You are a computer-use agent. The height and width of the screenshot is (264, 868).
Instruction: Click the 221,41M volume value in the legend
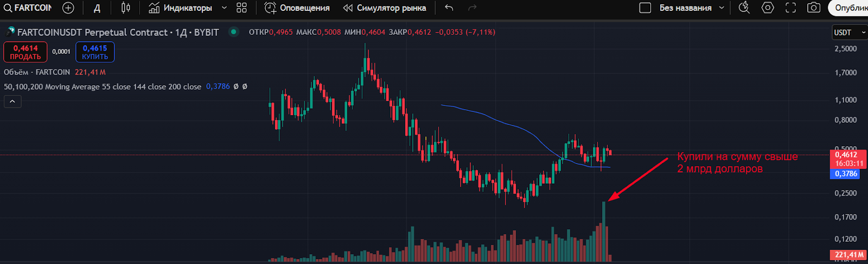[90, 72]
